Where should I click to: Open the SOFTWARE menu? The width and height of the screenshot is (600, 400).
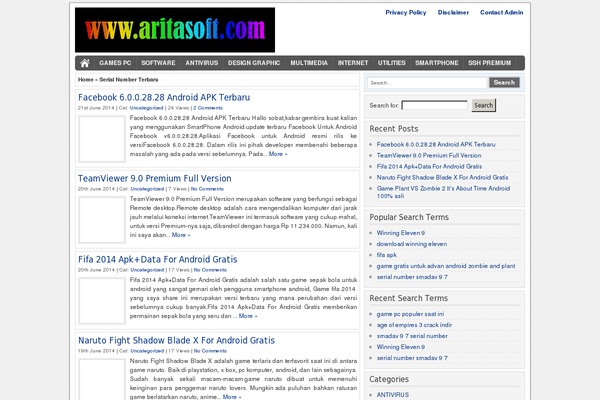(x=158, y=63)
